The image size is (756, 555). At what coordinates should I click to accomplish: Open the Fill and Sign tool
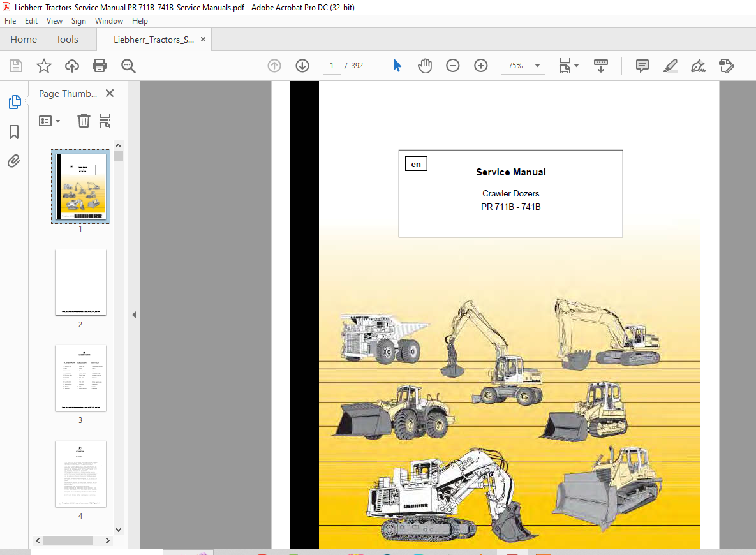point(698,66)
